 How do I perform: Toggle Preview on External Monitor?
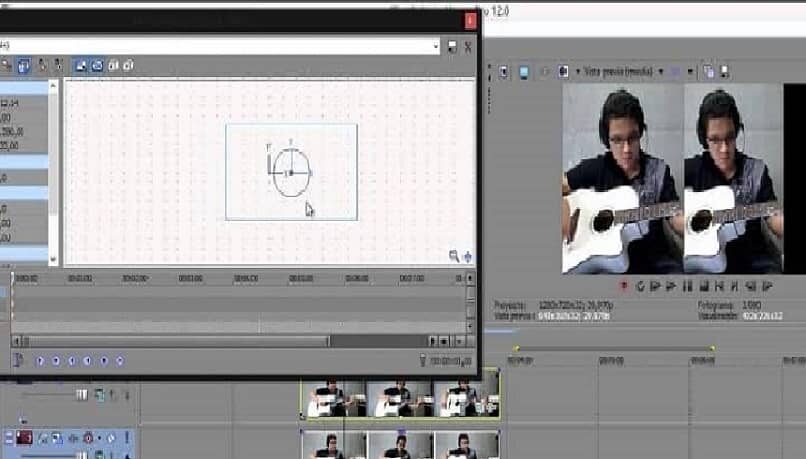click(x=524, y=72)
